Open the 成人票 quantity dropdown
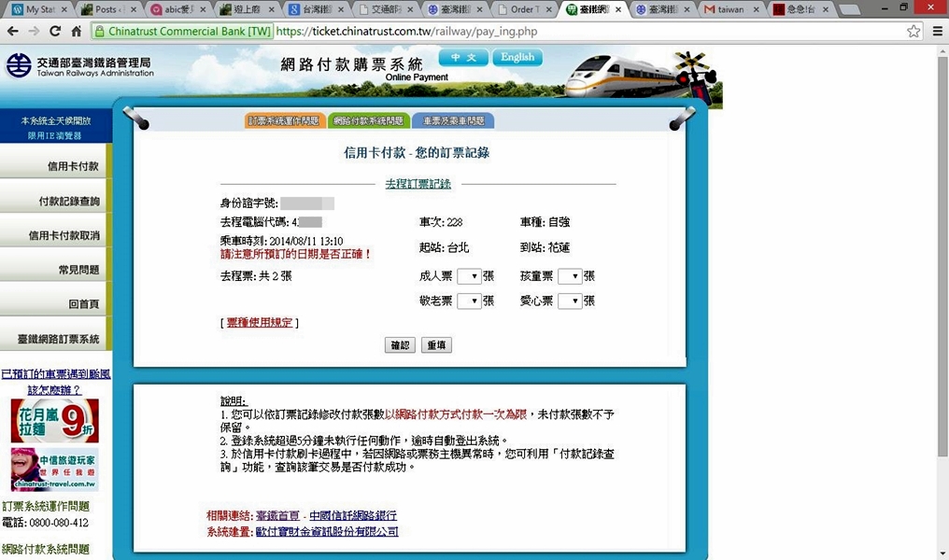 click(x=469, y=276)
